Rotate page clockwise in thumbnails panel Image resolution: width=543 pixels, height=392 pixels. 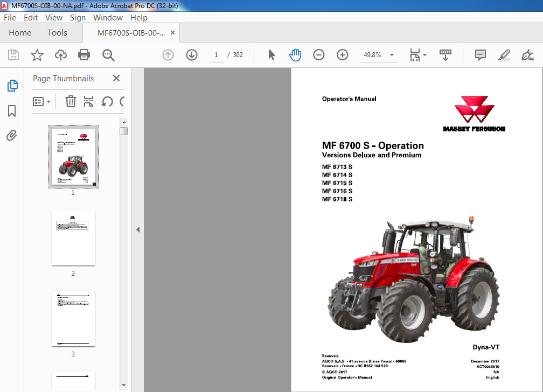click(122, 101)
